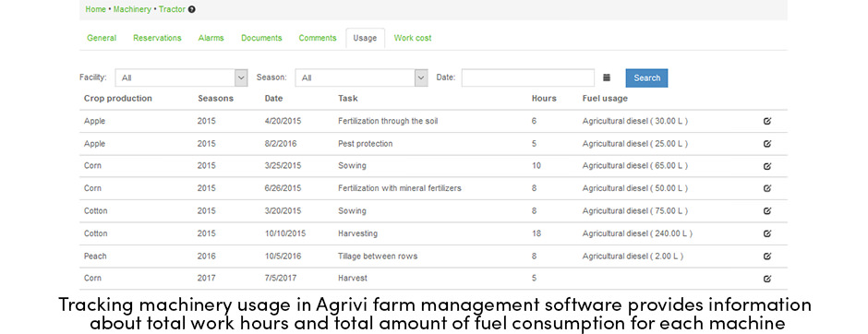Screen dimensions: 868x334
Task: Select the 'Pest protection' task cell
Action: point(366,144)
